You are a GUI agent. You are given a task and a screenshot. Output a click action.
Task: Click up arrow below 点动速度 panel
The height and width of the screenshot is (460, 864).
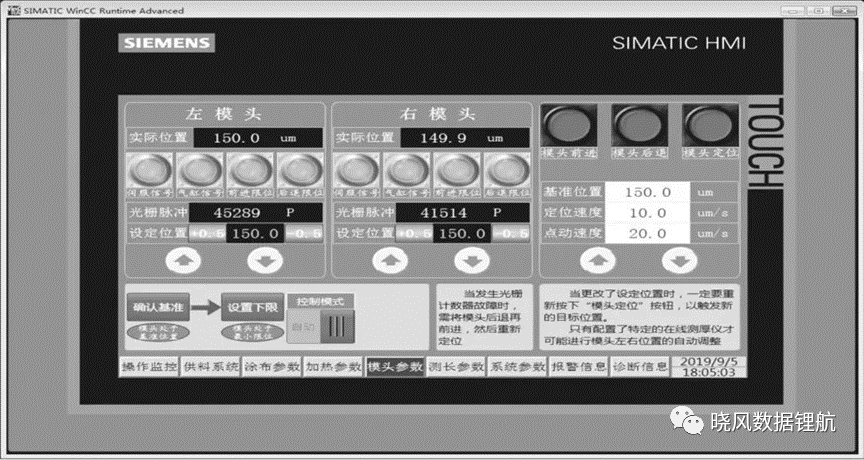(x=598, y=260)
